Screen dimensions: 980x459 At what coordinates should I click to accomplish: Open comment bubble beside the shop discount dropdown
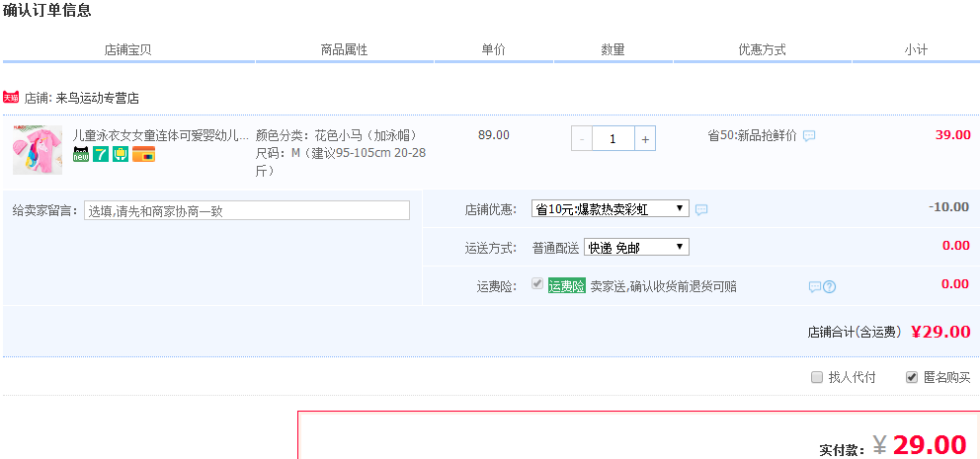click(x=701, y=210)
